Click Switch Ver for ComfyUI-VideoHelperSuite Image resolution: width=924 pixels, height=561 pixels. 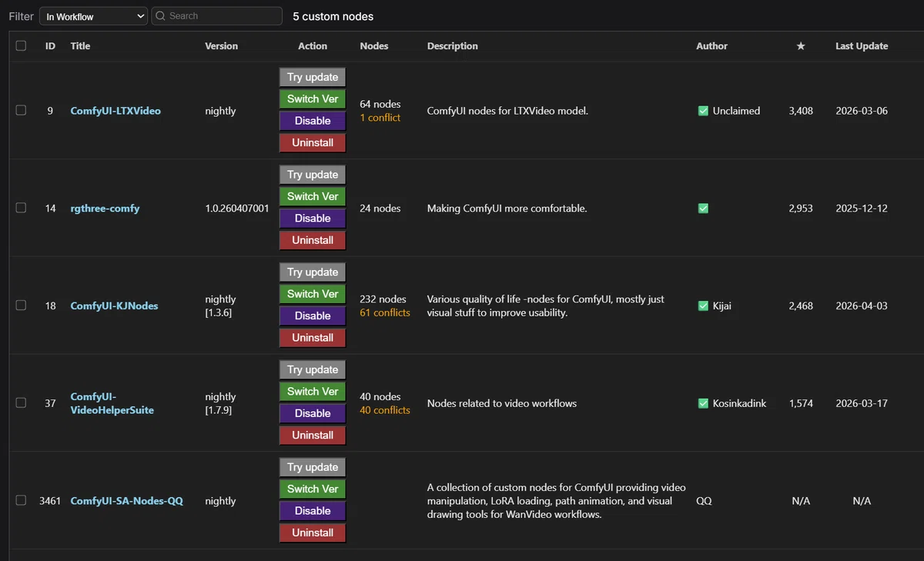click(313, 392)
